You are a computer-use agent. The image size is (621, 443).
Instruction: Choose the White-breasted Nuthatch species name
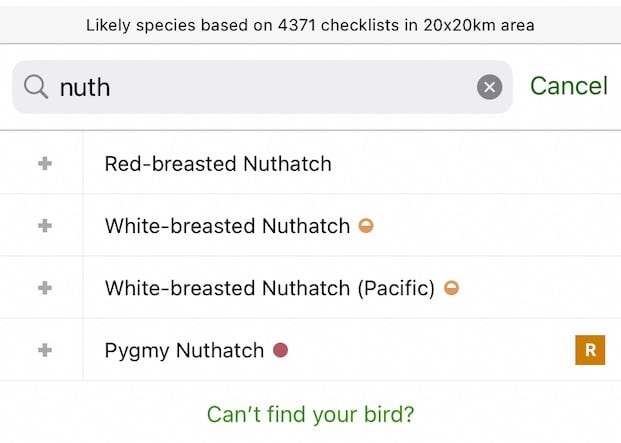[227, 226]
